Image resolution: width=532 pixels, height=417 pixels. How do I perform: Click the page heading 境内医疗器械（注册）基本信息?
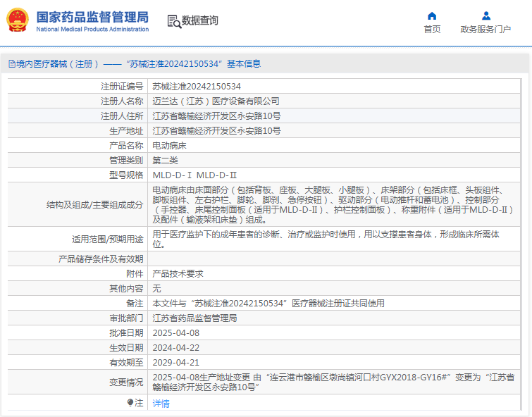point(135,64)
